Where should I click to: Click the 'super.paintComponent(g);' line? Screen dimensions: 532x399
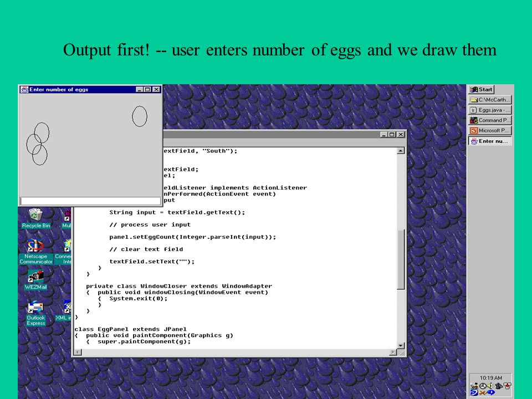point(144,342)
